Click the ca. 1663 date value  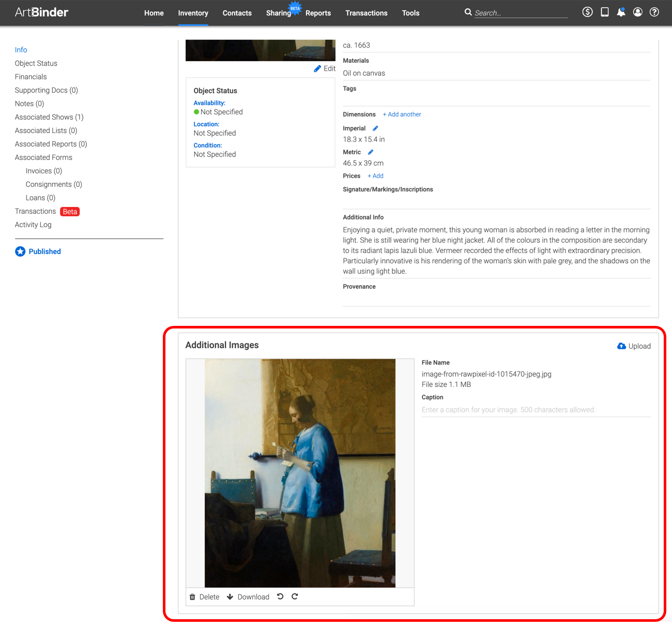(x=357, y=45)
